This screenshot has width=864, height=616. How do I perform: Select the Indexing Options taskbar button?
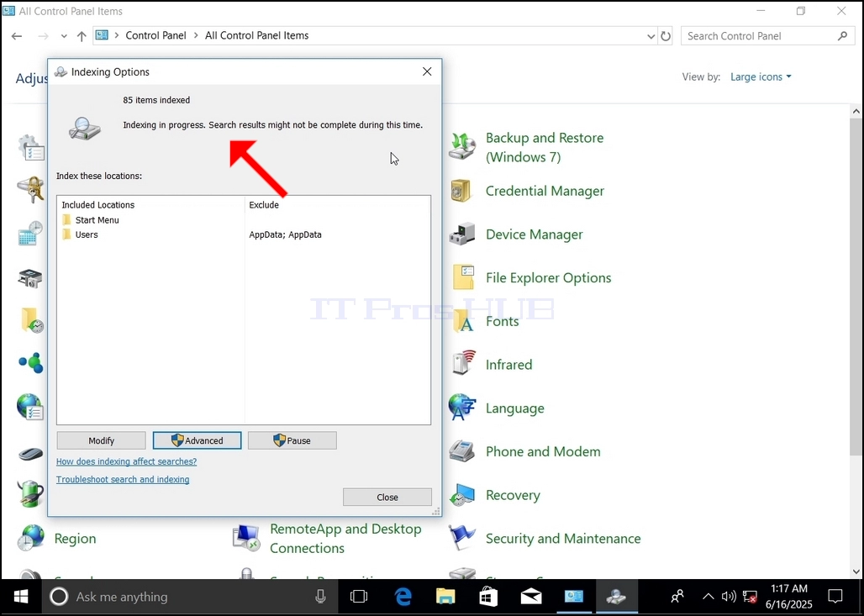(x=616, y=597)
